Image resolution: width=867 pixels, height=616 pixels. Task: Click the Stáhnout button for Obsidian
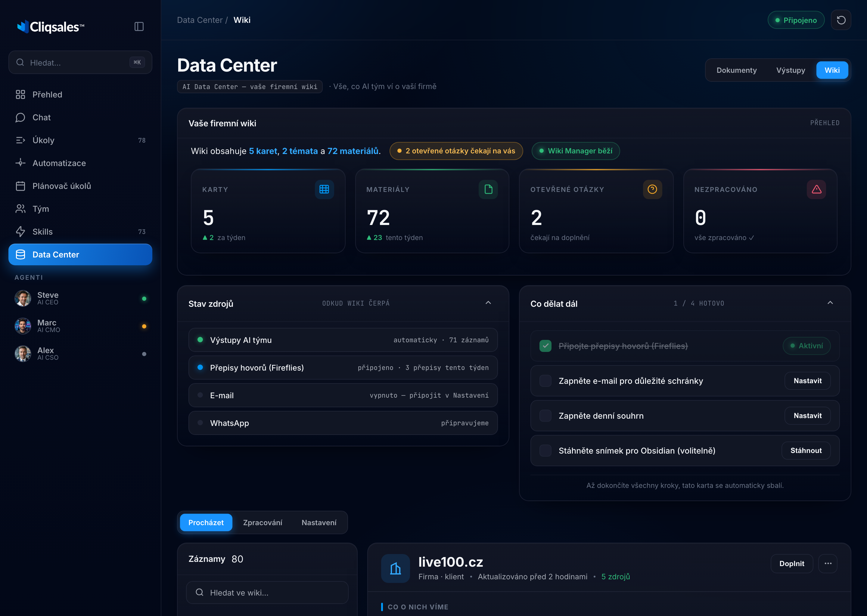[x=806, y=451]
